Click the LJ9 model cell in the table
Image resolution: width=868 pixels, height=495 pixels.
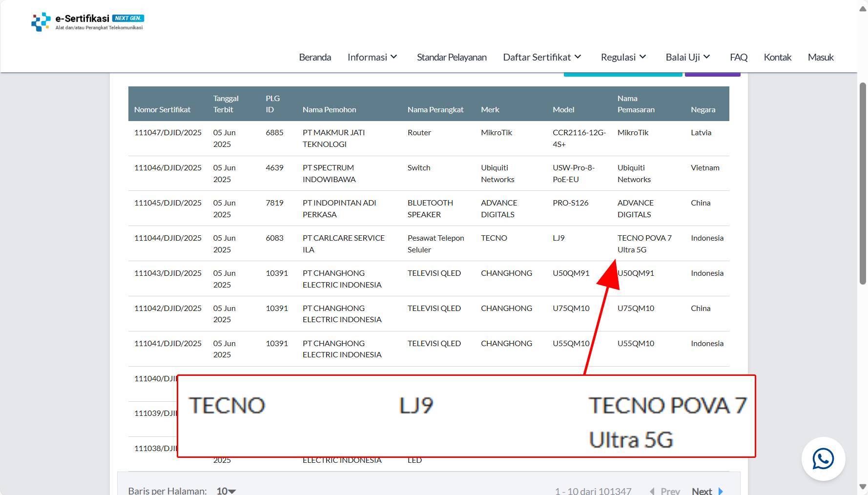click(x=558, y=238)
